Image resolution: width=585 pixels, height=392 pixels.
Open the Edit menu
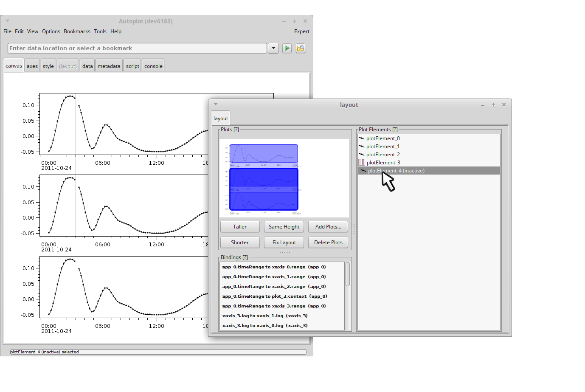(20, 31)
